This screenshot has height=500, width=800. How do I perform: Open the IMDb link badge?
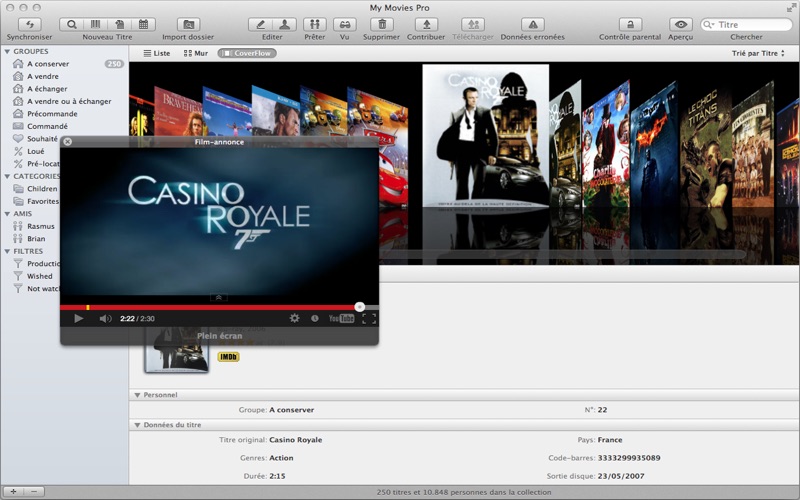[229, 357]
